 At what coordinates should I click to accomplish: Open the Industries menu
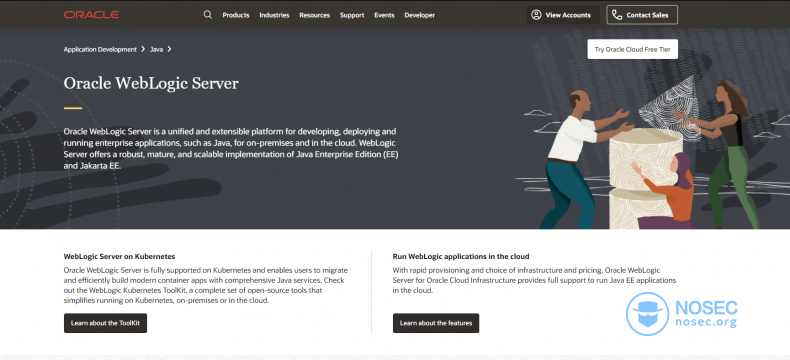pos(274,15)
